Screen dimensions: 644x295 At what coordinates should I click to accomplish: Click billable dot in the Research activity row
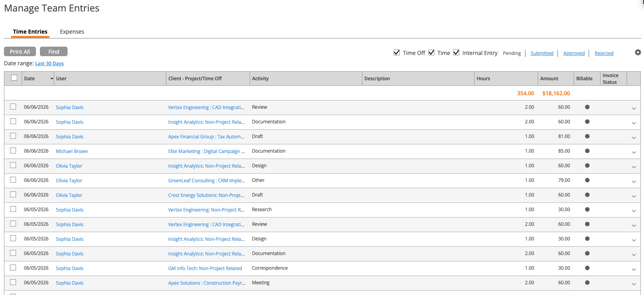pos(587,210)
